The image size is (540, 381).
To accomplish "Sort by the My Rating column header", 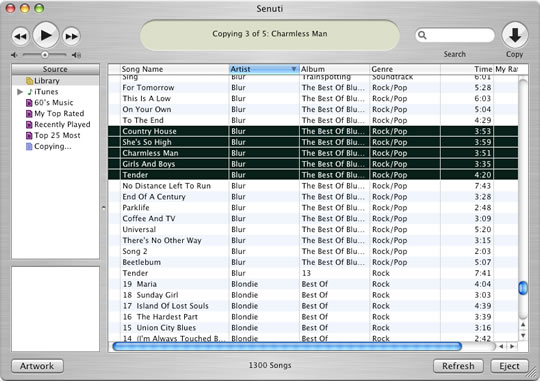I will pyautogui.click(x=507, y=69).
